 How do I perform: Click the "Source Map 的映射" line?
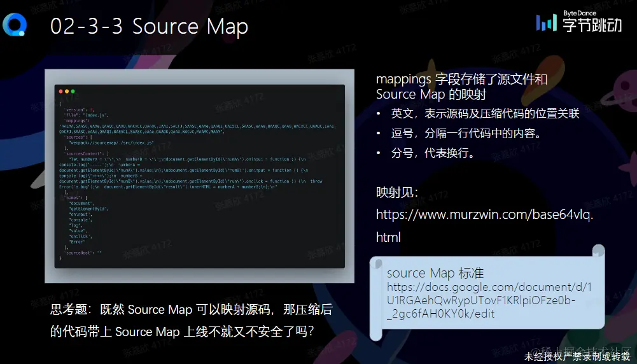[431, 94]
